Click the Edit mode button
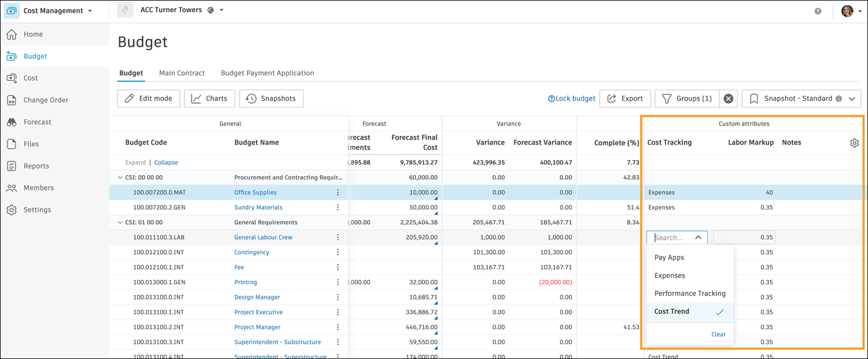The width and height of the screenshot is (868, 359). 149,99
